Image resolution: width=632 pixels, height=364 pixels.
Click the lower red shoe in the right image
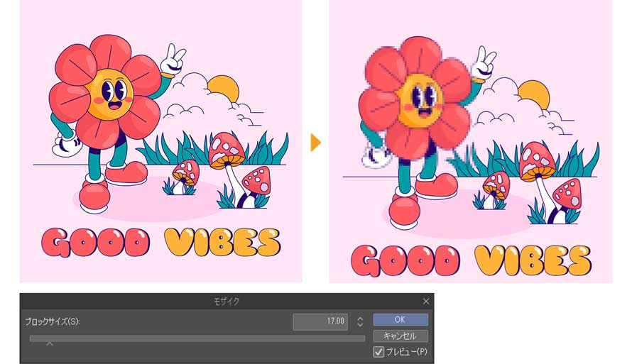click(404, 208)
